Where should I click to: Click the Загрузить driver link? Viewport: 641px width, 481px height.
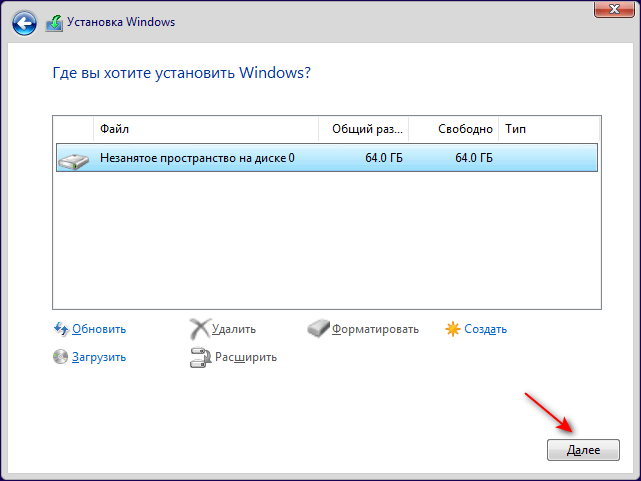(x=99, y=357)
